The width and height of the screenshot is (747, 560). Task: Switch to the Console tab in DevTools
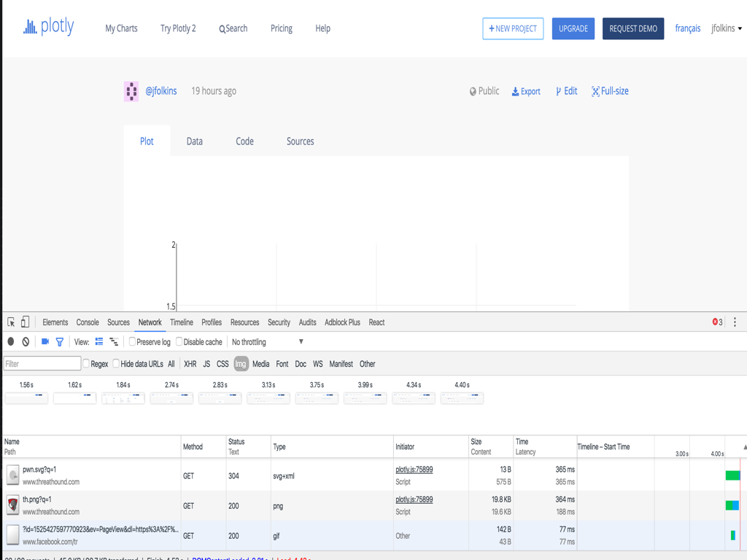tap(88, 322)
